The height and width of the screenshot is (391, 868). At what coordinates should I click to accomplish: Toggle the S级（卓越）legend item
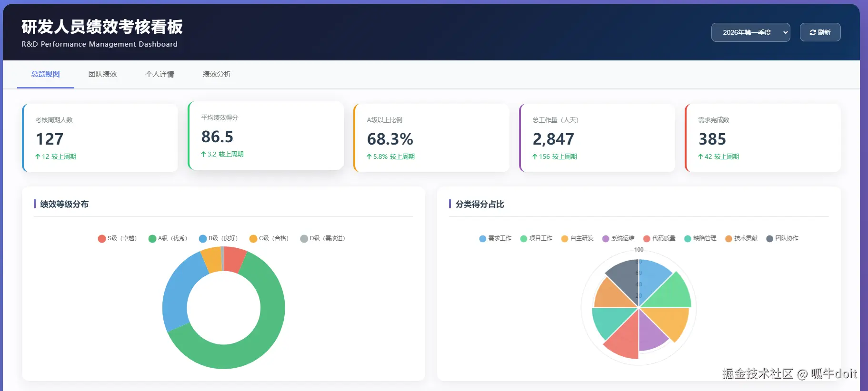tap(117, 238)
